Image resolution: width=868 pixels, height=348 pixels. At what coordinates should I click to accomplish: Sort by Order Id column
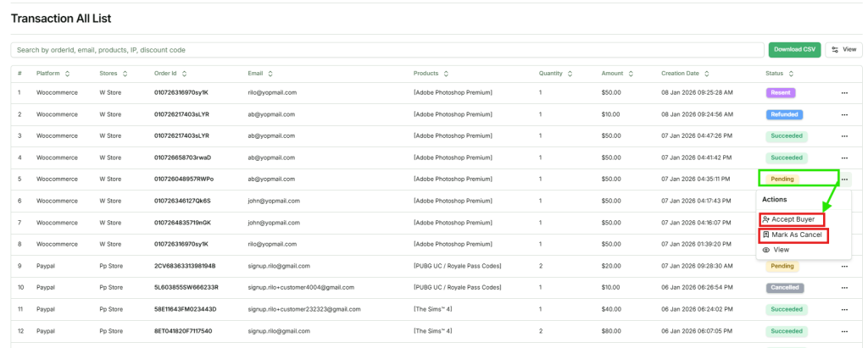pyautogui.click(x=185, y=74)
